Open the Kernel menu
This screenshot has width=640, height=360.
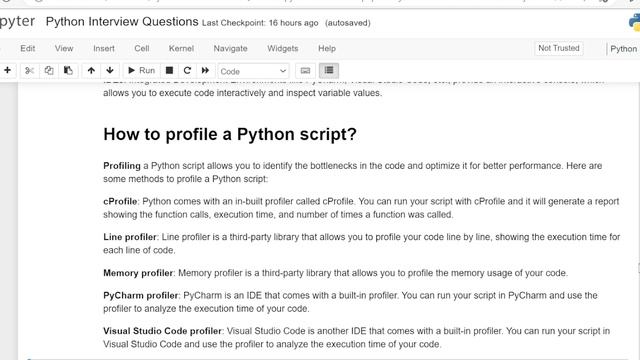(x=181, y=48)
